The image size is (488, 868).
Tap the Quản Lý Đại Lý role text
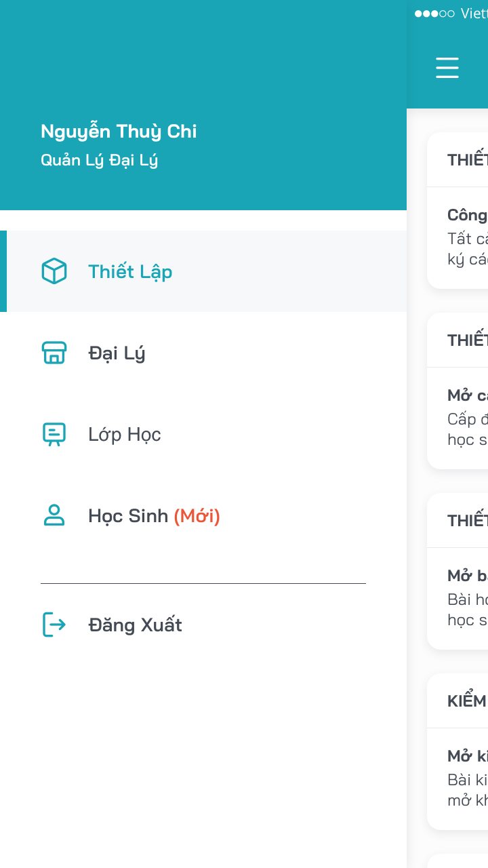point(99,160)
